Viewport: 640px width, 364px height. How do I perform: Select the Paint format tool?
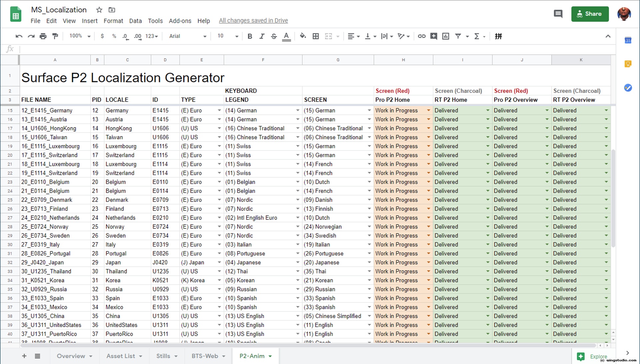coord(55,36)
